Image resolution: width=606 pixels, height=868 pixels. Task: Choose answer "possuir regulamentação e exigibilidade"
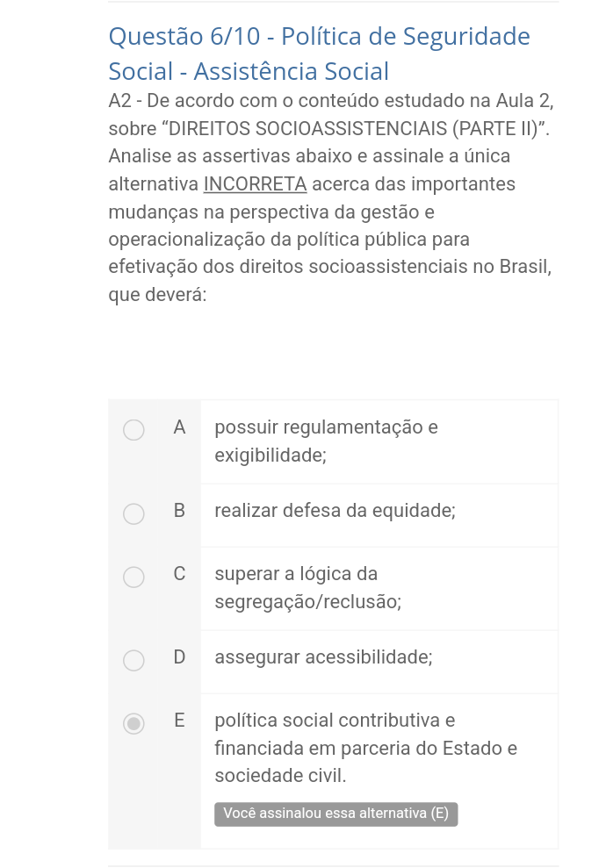click(x=326, y=441)
